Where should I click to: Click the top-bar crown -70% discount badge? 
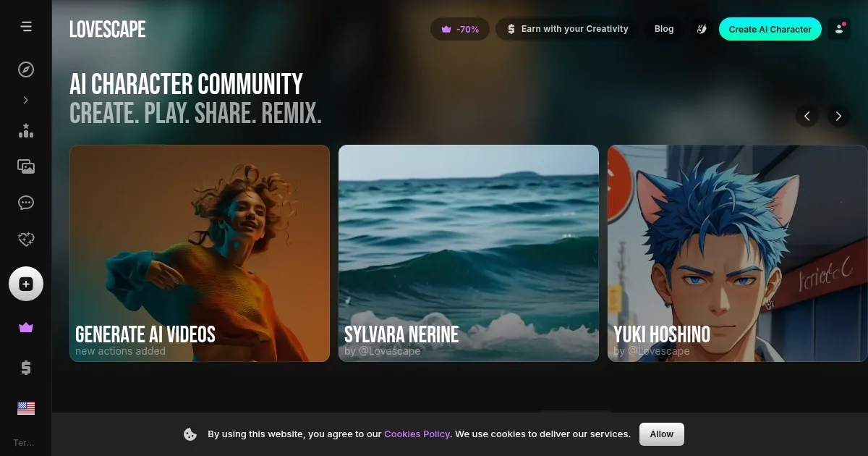pos(460,29)
